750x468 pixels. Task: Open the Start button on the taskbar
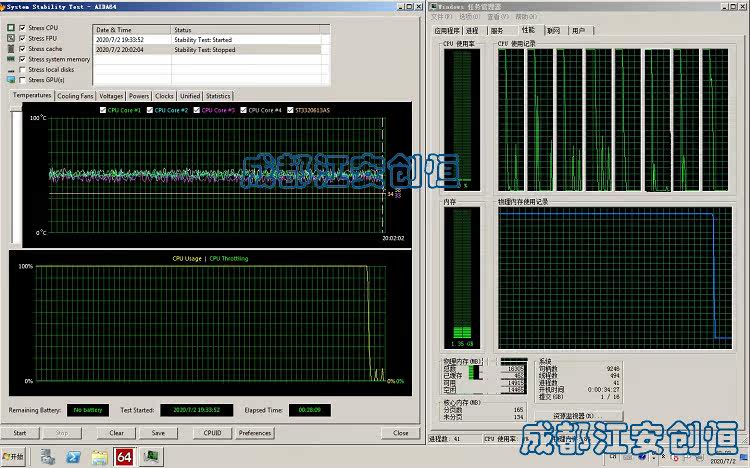pyautogui.click(x=13, y=457)
